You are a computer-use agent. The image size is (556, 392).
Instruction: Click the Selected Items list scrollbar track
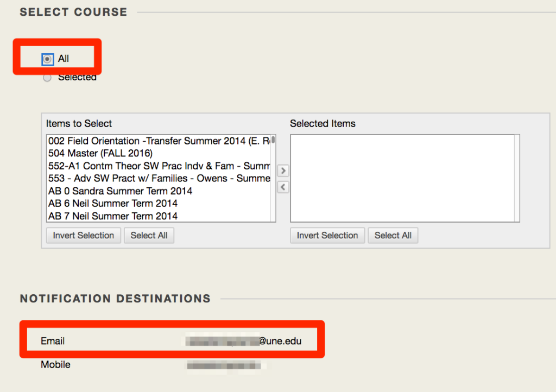[517, 178]
